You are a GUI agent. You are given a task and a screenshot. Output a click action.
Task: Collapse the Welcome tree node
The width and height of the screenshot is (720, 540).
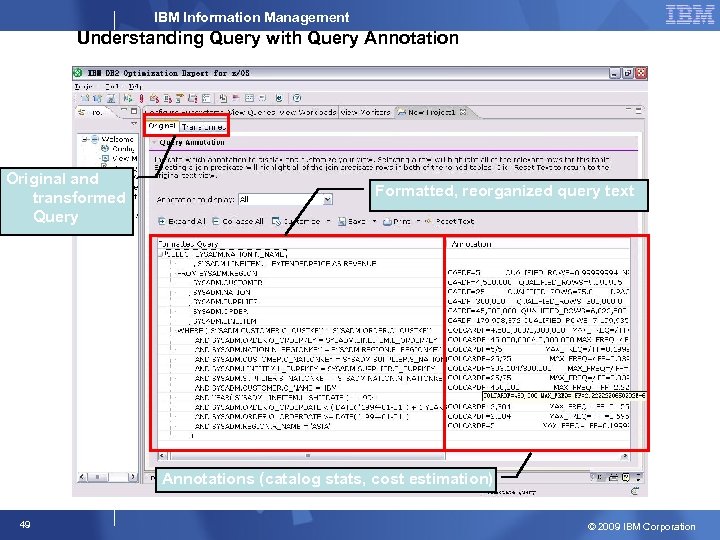click(85, 139)
